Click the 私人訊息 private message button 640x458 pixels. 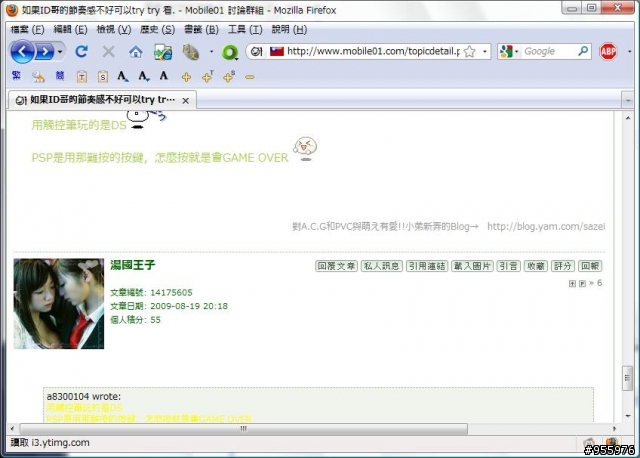coord(382,266)
